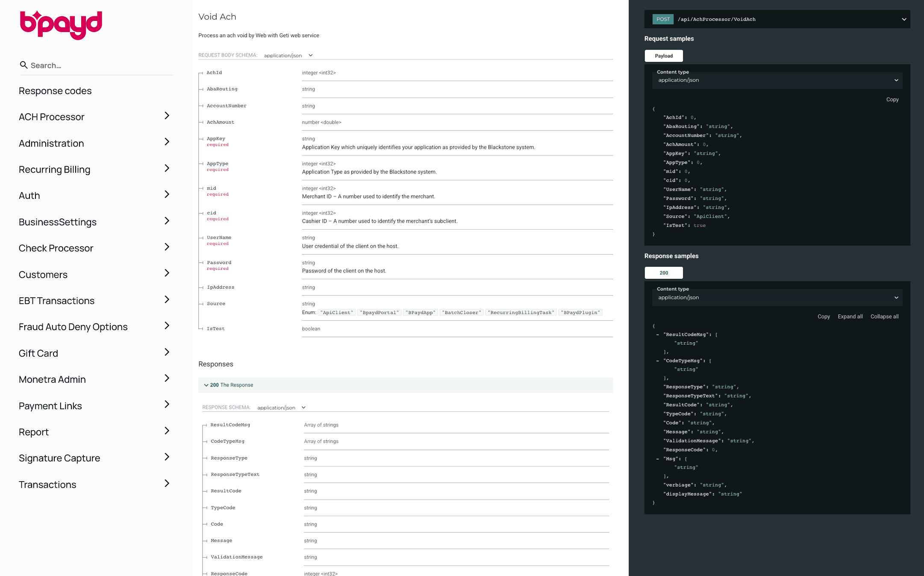Viewport: 924px width, 576px height.
Task: Select the 200 response sample tab
Action: pos(664,273)
